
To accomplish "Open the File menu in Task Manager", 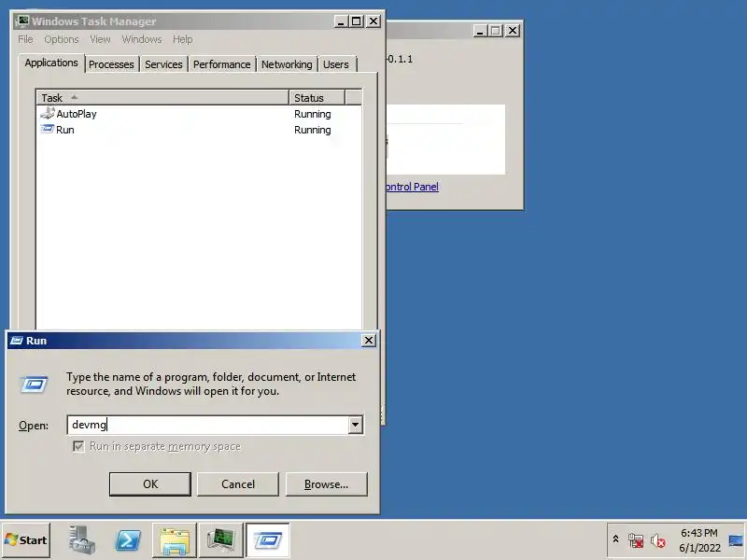I will (25, 39).
